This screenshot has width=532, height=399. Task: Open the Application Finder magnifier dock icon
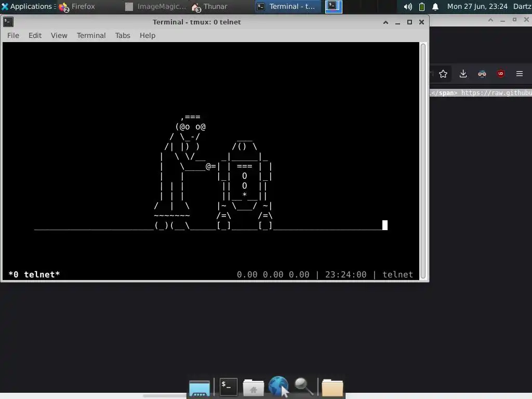[x=303, y=387]
